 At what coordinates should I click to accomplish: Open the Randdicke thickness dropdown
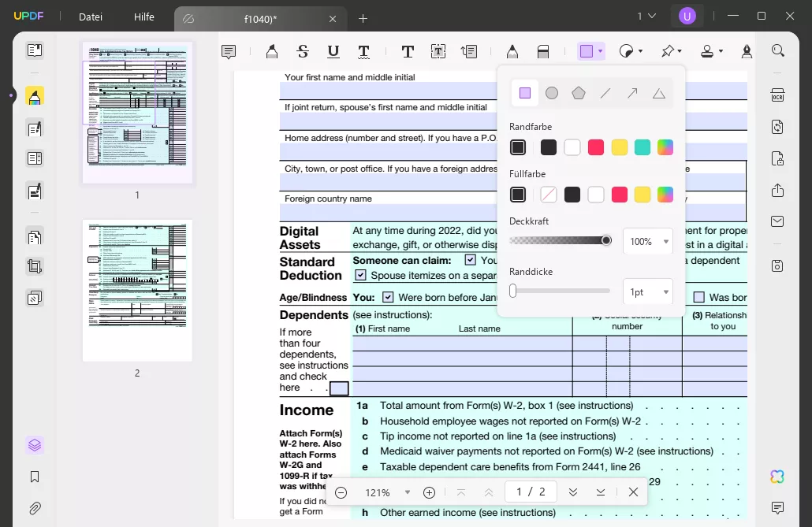point(647,291)
